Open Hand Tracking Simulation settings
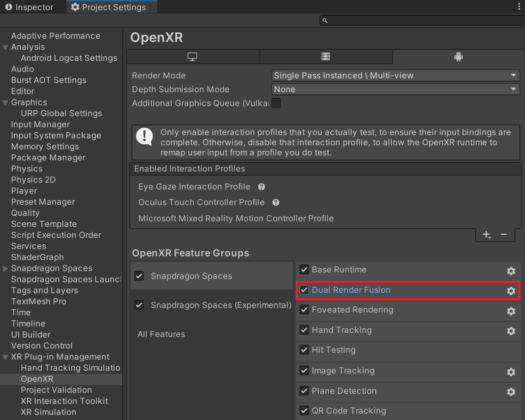This screenshot has width=525, height=420. [x=70, y=367]
